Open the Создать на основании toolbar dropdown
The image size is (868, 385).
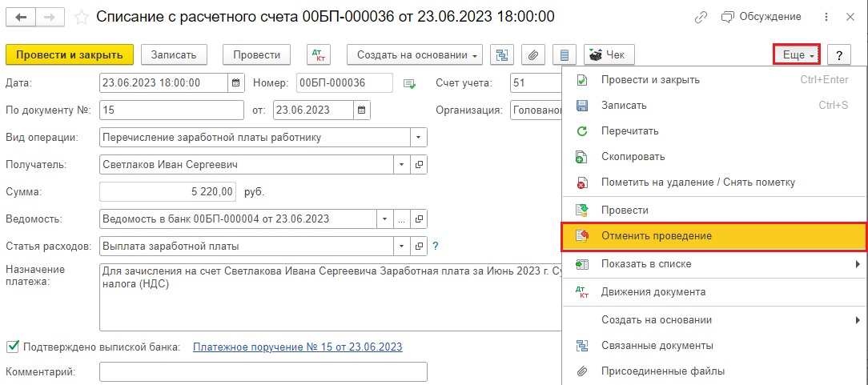(415, 54)
